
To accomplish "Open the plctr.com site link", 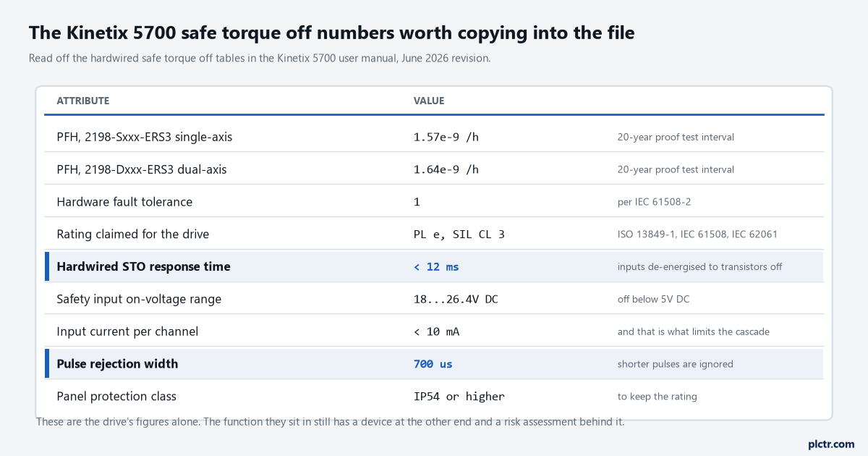I will [831, 444].
